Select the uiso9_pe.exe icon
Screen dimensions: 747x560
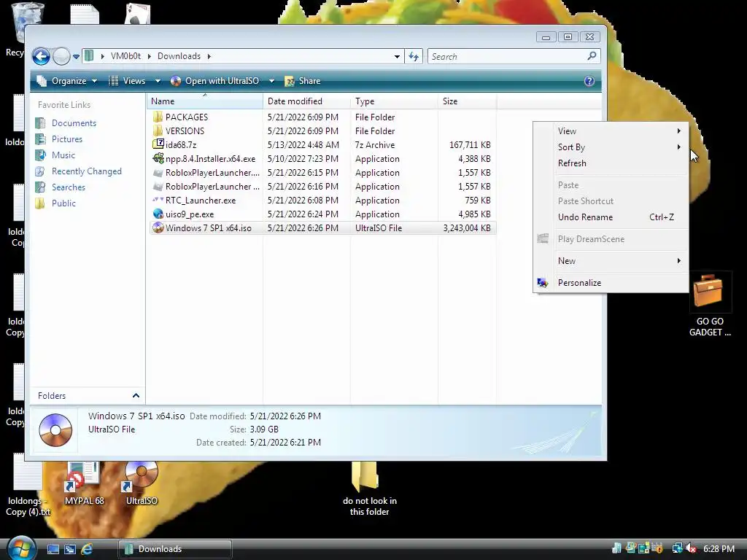[x=158, y=214]
